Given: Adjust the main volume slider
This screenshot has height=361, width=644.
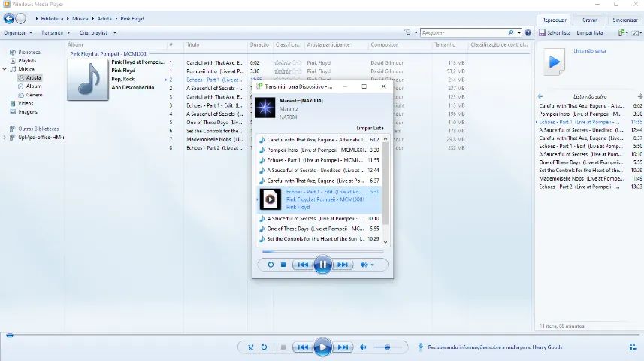Looking at the screenshot, I should [x=387, y=347].
